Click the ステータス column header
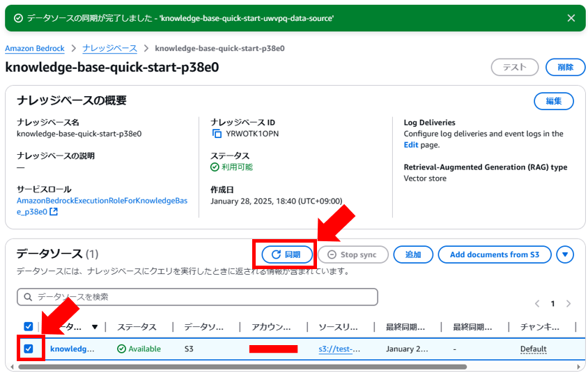Viewport: 588px width, 373px height. (x=137, y=327)
